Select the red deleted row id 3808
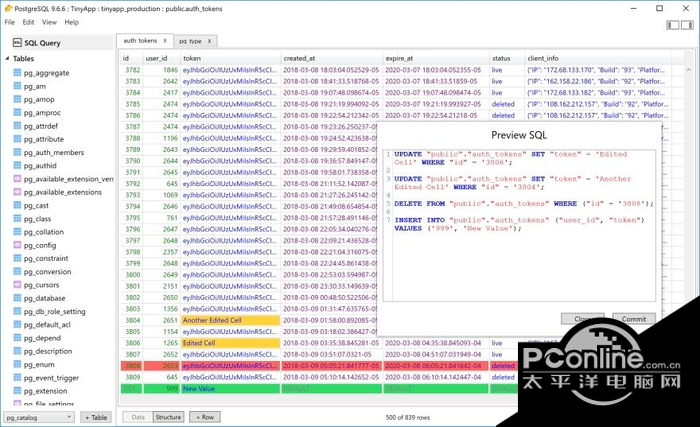The height and width of the screenshot is (427, 700). click(x=132, y=366)
